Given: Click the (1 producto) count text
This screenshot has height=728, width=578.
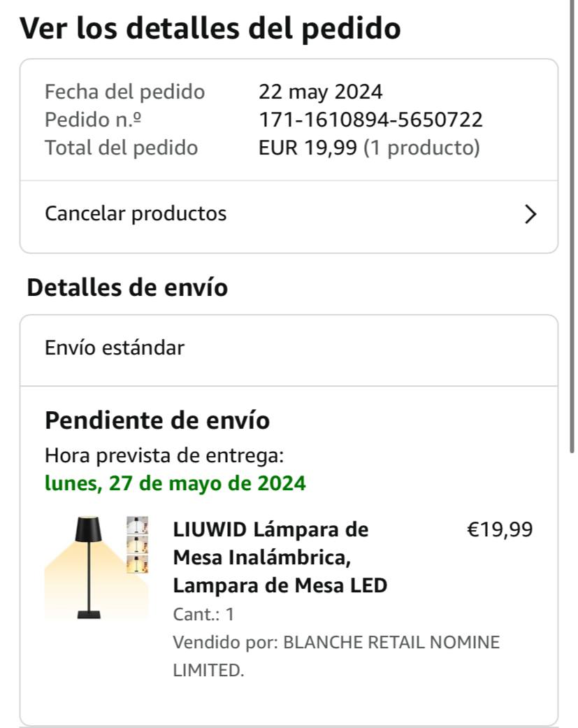Looking at the screenshot, I should coord(421,148).
